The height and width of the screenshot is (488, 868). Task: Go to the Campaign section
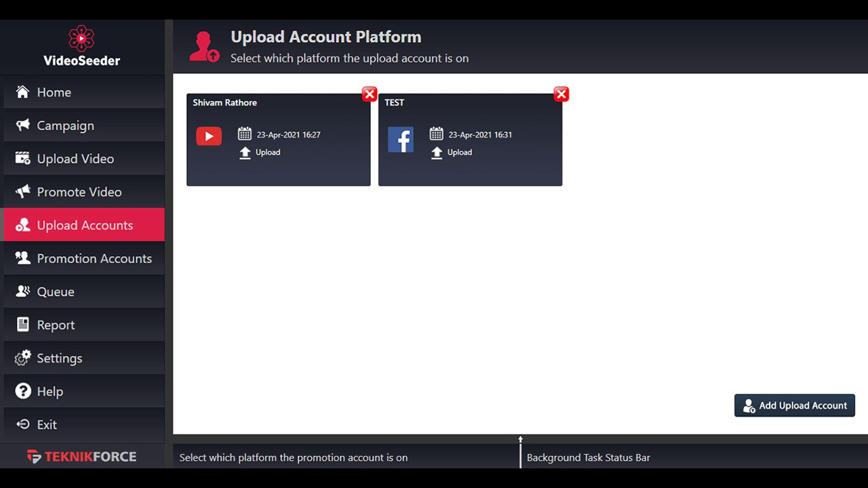pyautogui.click(x=65, y=125)
